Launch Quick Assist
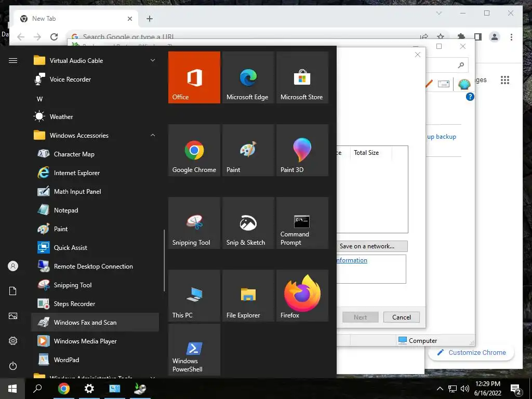This screenshot has width=532, height=399. click(x=95, y=248)
